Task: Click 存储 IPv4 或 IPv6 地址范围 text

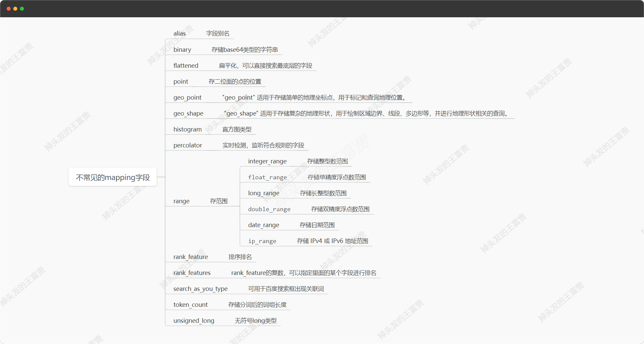Action: click(333, 241)
